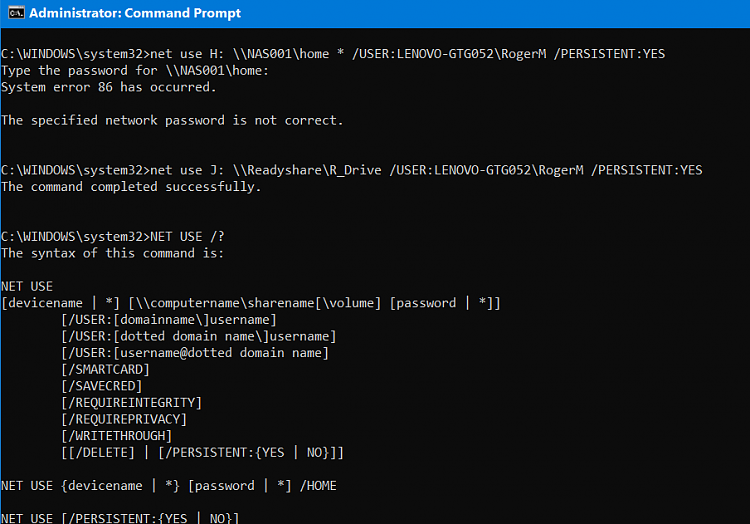
Task: Click the password not correct error line
Action: coord(172,120)
